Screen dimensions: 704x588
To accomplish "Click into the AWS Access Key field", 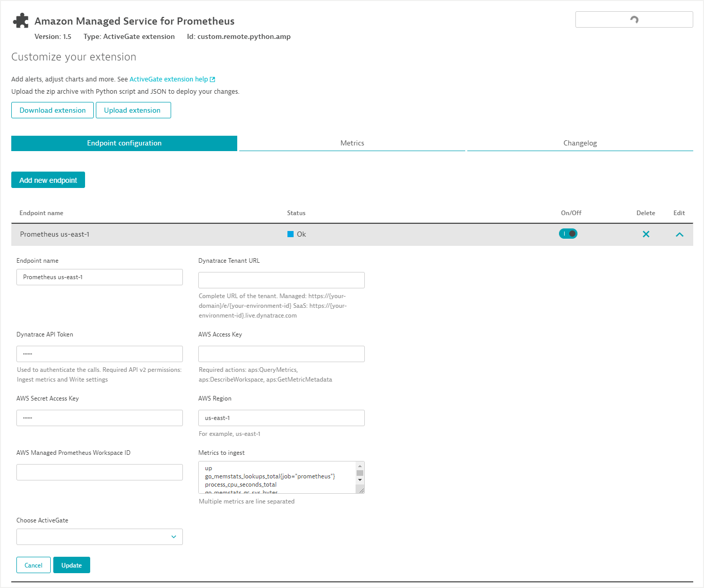I will click(281, 354).
